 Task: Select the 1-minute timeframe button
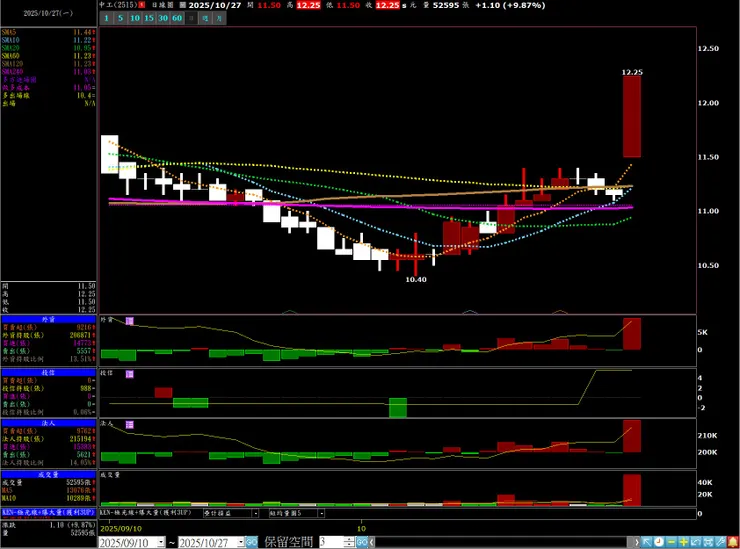pyautogui.click(x=107, y=18)
